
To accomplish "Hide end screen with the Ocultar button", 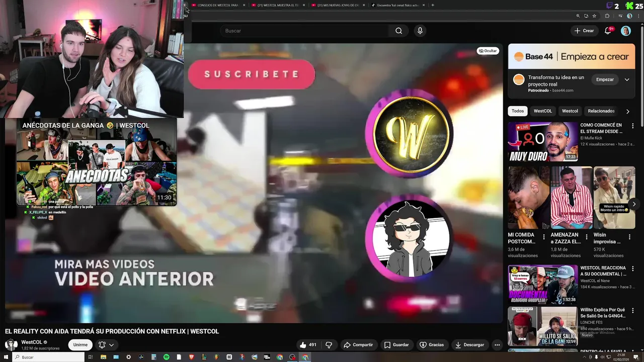I will 488,51.
